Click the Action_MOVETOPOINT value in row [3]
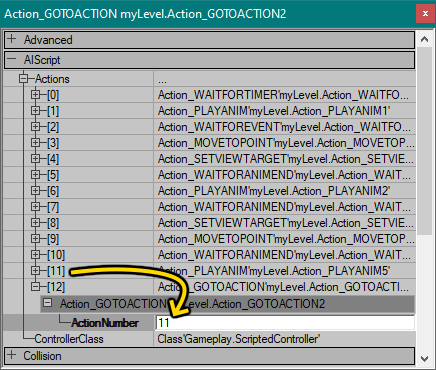This screenshot has height=370, width=436. click(286, 143)
